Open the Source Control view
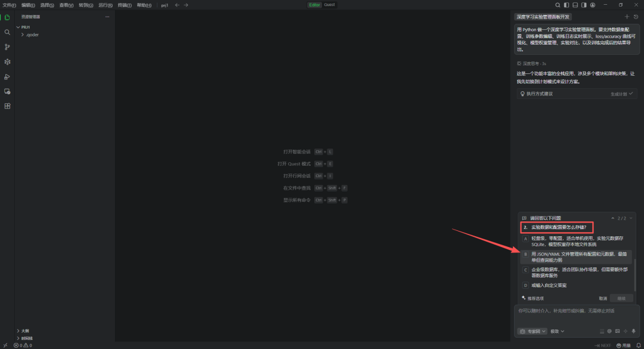 pos(7,47)
